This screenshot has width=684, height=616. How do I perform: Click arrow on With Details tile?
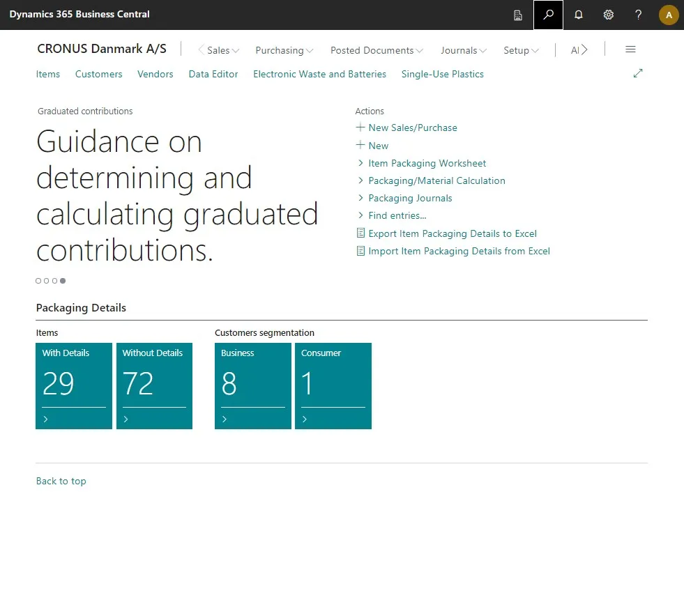coord(46,419)
